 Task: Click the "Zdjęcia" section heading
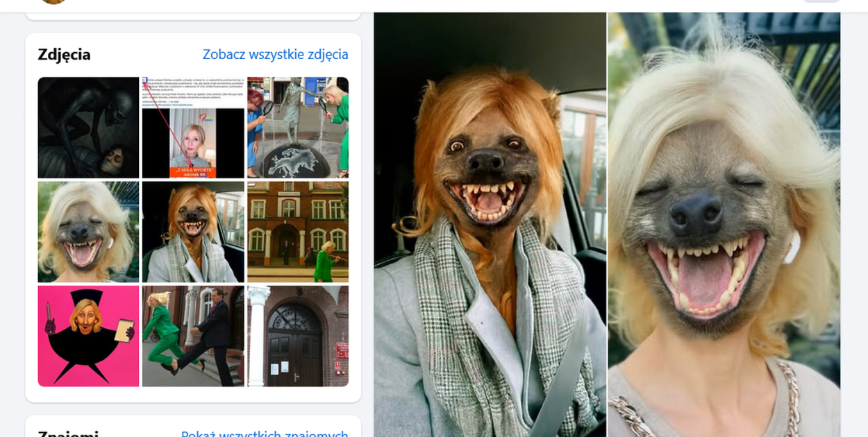point(65,54)
